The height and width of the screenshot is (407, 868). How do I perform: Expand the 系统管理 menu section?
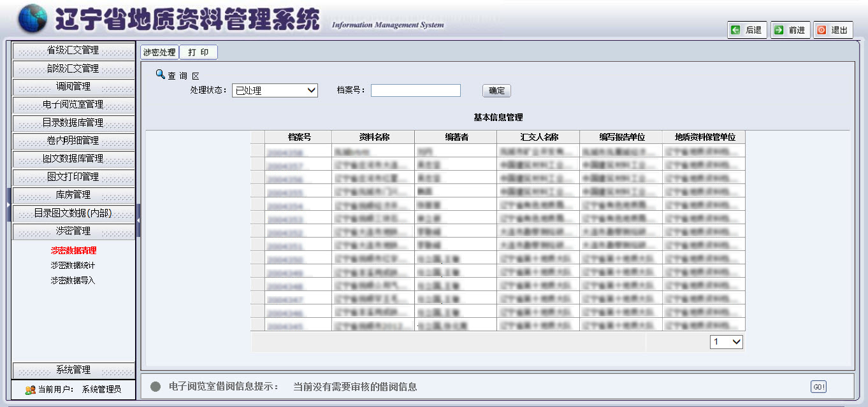tap(73, 370)
